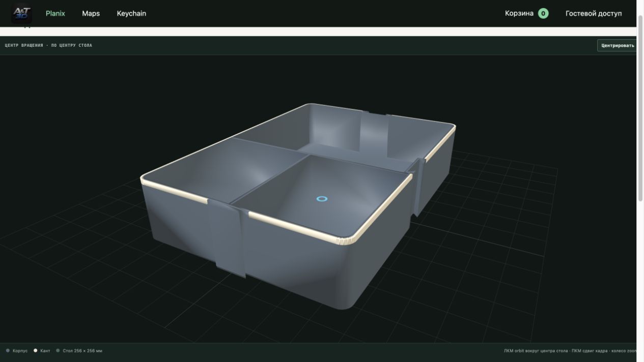Click the Кант legend color dot

35,350
